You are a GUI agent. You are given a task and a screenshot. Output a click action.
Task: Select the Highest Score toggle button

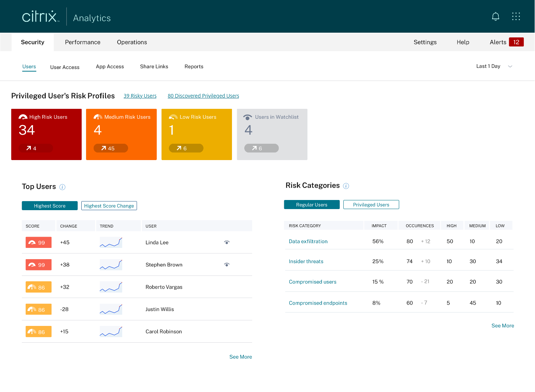pyautogui.click(x=50, y=206)
